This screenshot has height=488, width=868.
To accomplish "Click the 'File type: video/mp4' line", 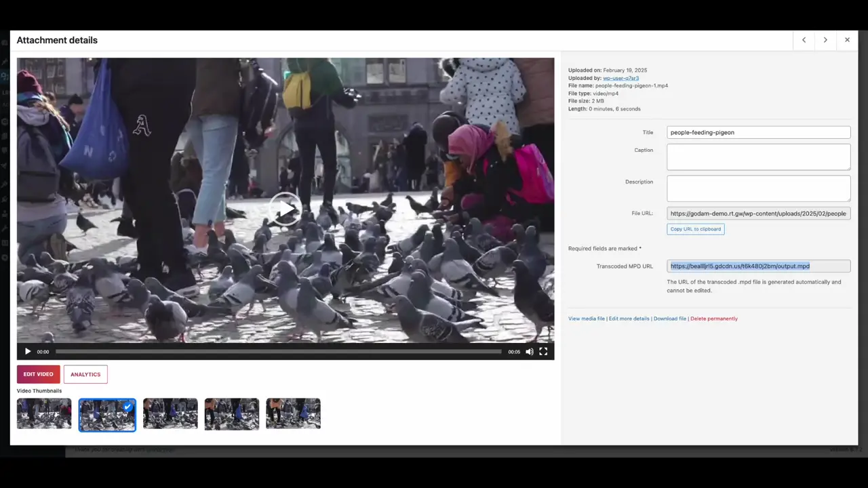I will click(593, 94).
